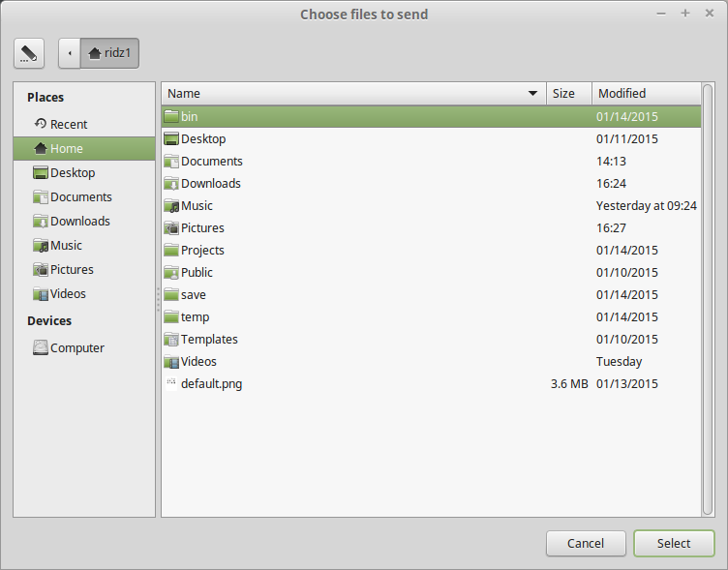Image resolution: width=728 pixels, height=570 pixels.
Task: Close the Choose files to send dialog
Action: [710, 14]
